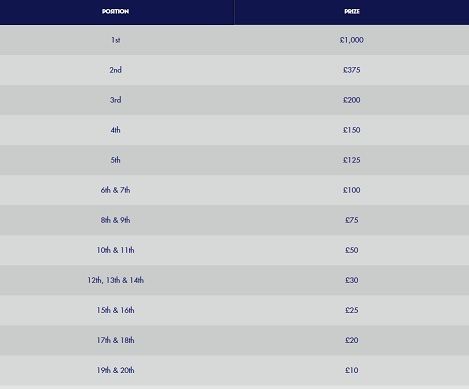Click the £30 prize amount
This screenshot has height=389, width=469.
pyautogui.click(x=352, y=280)
